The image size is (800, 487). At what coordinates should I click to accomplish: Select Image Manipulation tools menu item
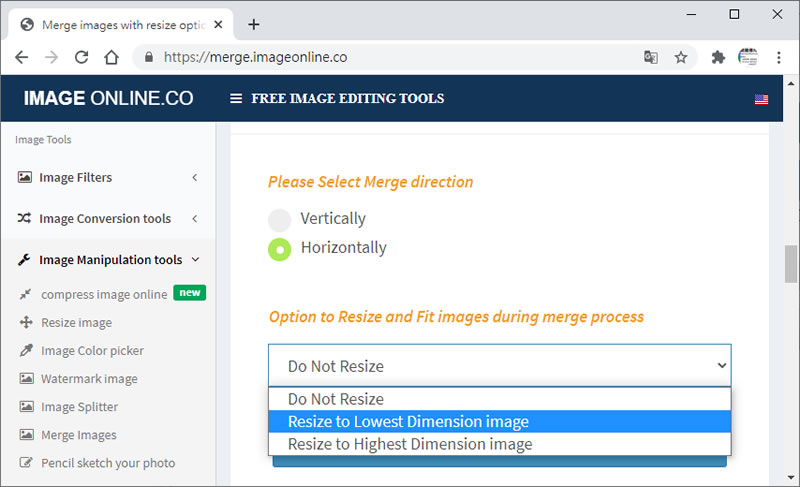tap(108, 260)
